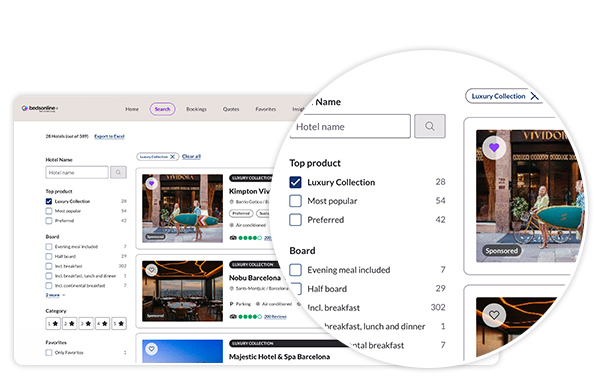Open the Kimpton surfboard thumbnail in small window
Viewport: 596px width, 379px height.
[182, 208]
